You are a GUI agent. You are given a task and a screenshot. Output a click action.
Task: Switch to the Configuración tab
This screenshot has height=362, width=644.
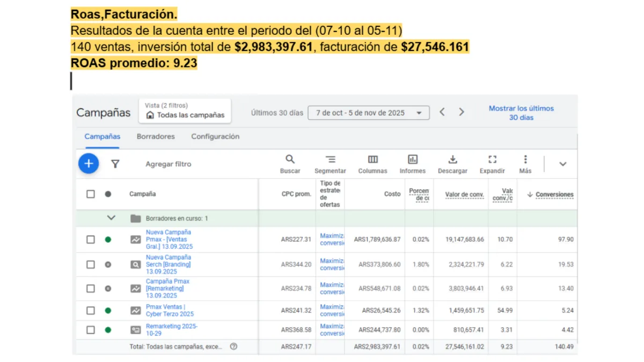[215, 137]
